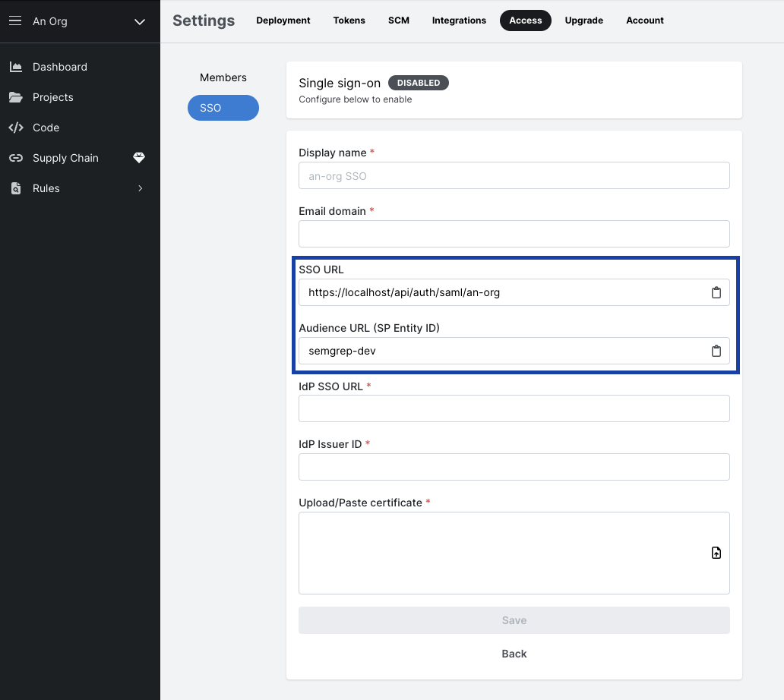Expand the An Org organization switcher
This screenshot has width=784, height=700.
point(139,21)
